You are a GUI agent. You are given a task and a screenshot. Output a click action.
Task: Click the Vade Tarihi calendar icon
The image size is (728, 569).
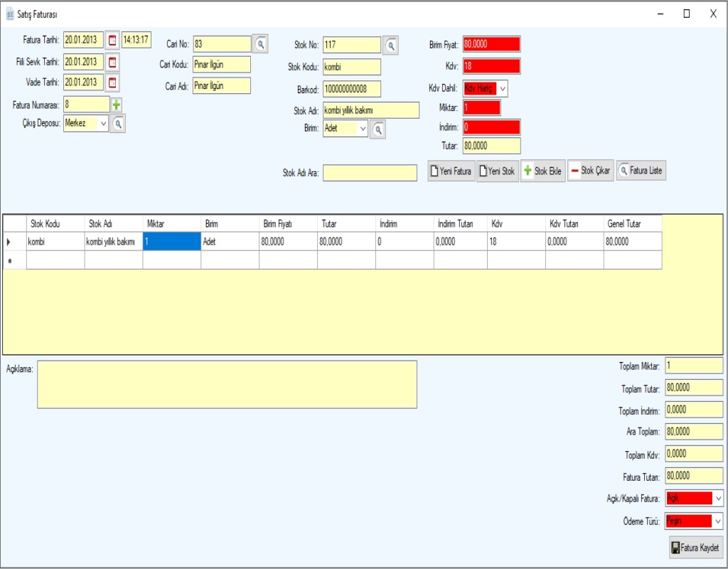coord(112,83)
